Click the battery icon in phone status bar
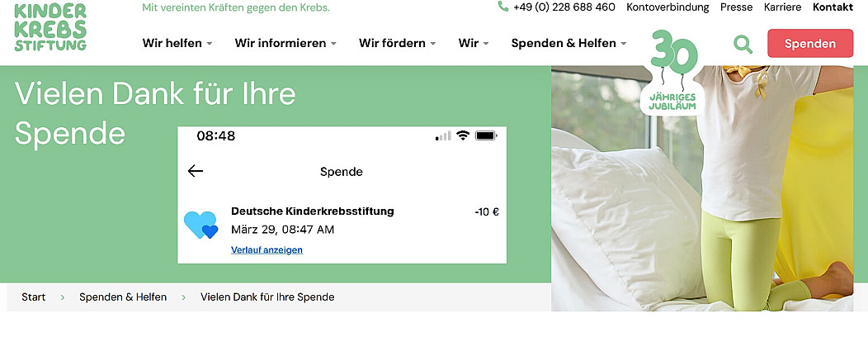 [486, 135]
